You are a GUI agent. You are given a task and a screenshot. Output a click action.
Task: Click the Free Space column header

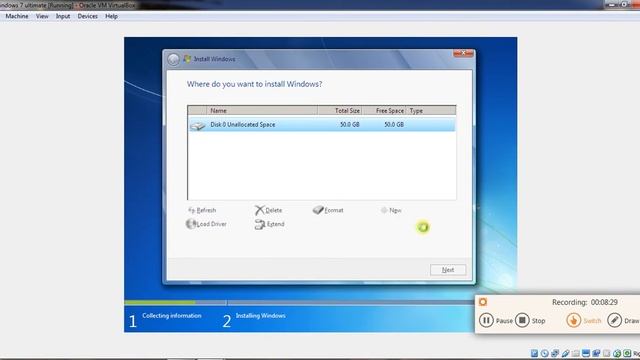[384, 111]
